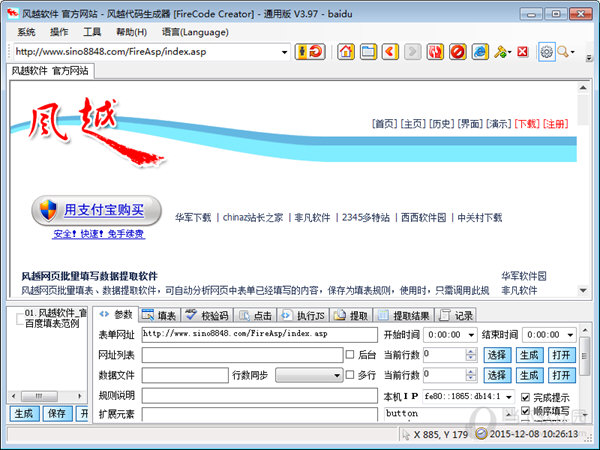Image resolution: width=600 pixels, height=450 pixels.
Task: Expand the 行数同步 combo box
Action: tap(337, 375)
